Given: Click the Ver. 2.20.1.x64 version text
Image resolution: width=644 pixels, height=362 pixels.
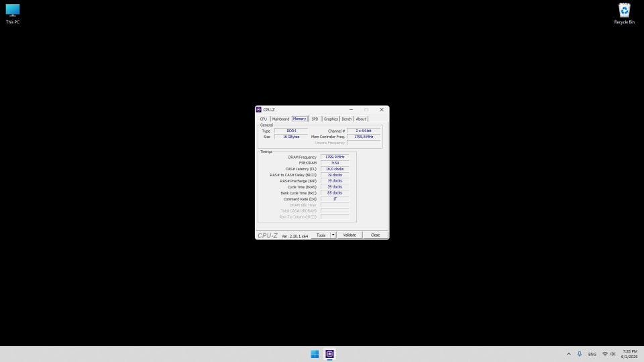Looking at the screenshot, I should (x=294, y=236).
